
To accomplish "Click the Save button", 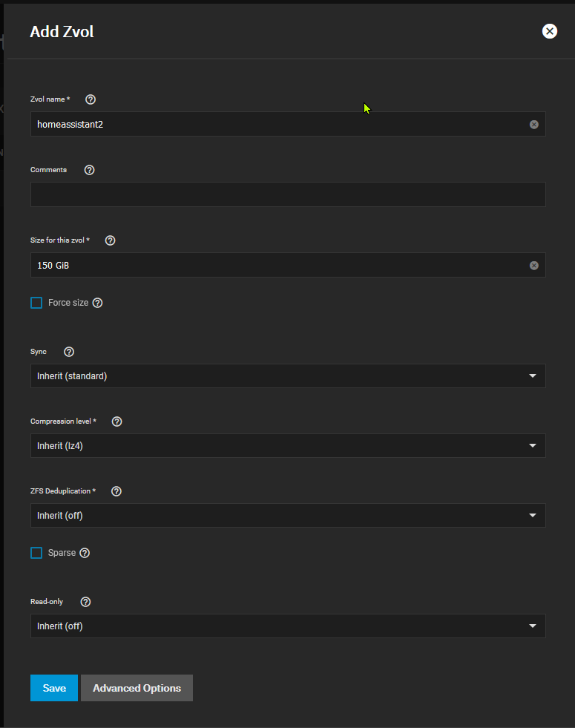I will tap(54, 688).
